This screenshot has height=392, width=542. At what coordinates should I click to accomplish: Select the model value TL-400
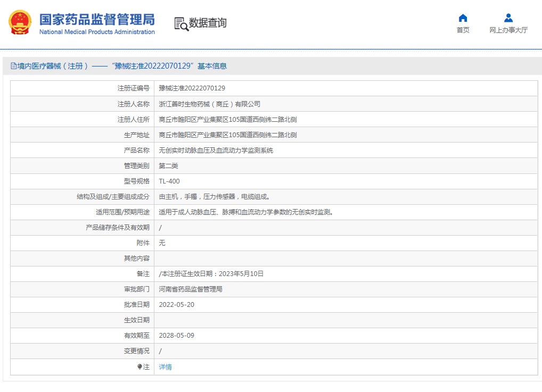point(169,181)
